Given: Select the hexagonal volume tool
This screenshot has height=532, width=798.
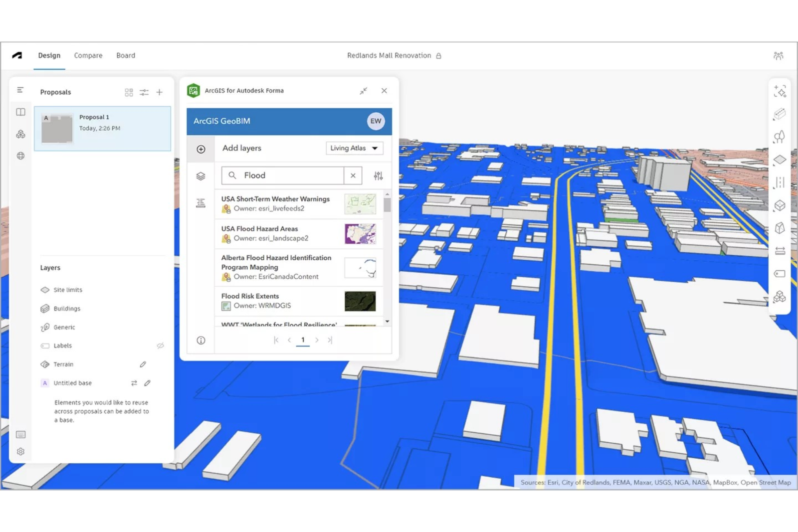Looking at the screenshot, I should click(x=780, y=228).
